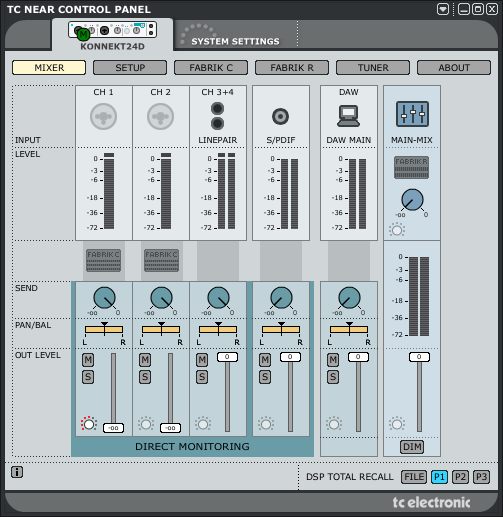Click the MAIN-MIX master fader handle
The image size is (503, 517).
(419, 357)
